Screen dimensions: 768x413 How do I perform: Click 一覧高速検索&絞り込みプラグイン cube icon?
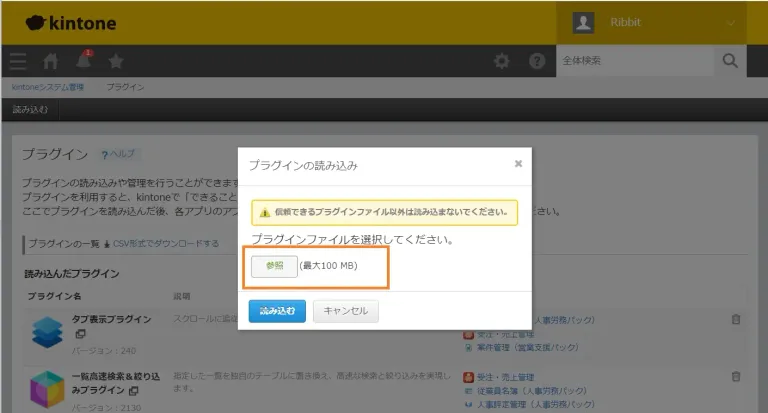tap(47, 389)
